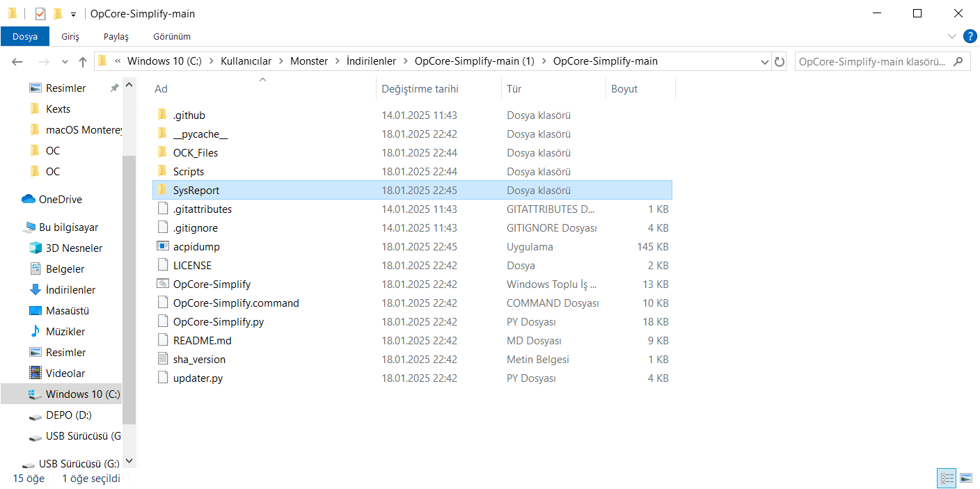Select the sha_version text document icon
The width and height of the screenshot is (980, 489).
click(x=162, y=359)
